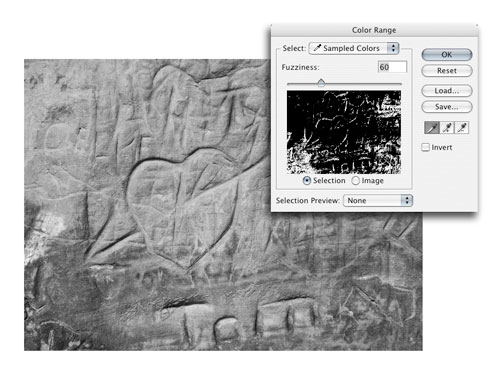The height and width of the screenshot is (380, 500).
Task: Choose the Image radio button
Action: 356,181
